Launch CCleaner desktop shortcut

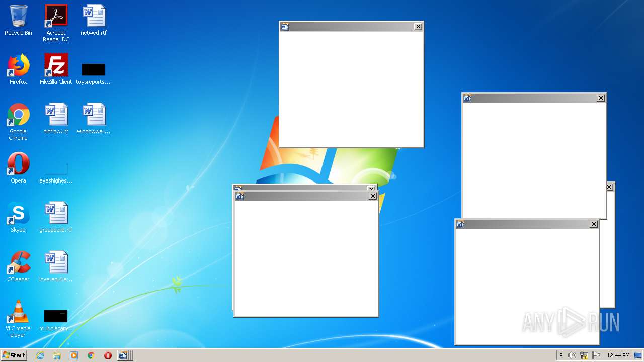(18, 266)
